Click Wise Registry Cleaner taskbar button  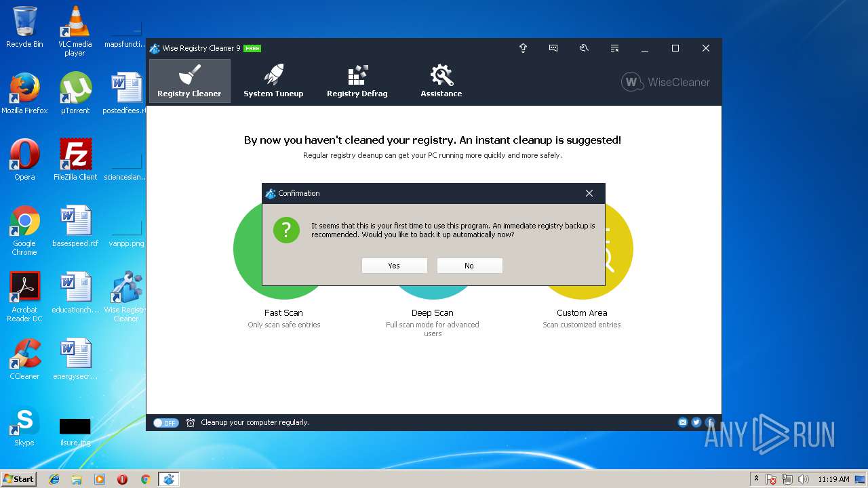tap(168, 479)
